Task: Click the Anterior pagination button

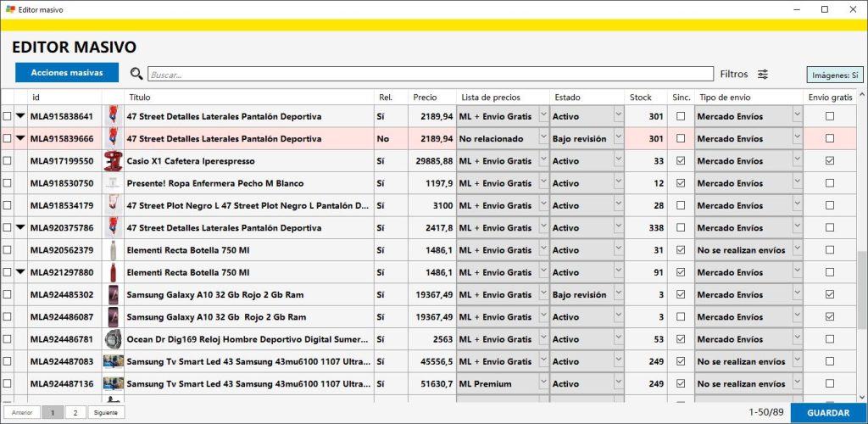Action: [21, 413]
